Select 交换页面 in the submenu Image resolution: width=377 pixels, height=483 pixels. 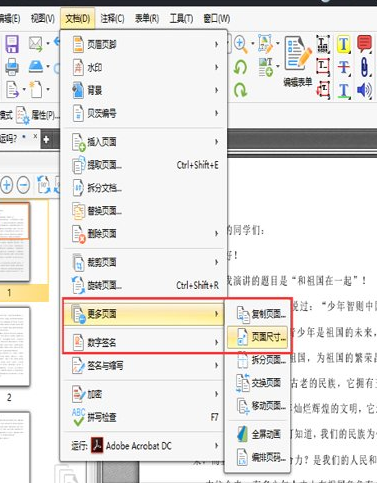pyautogui.click(x=257, y=383)
